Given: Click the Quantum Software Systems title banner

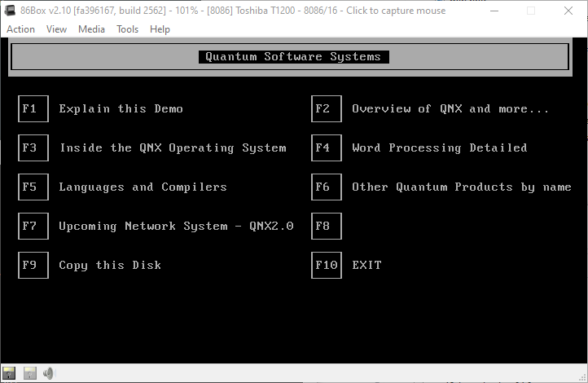Looking at the screenshot, I should (293, 57).
